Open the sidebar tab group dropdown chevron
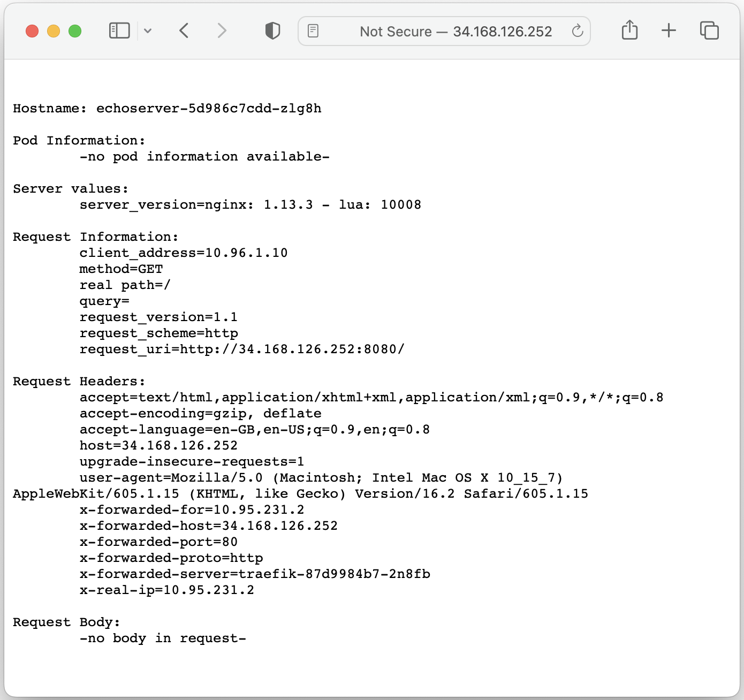 148,31
